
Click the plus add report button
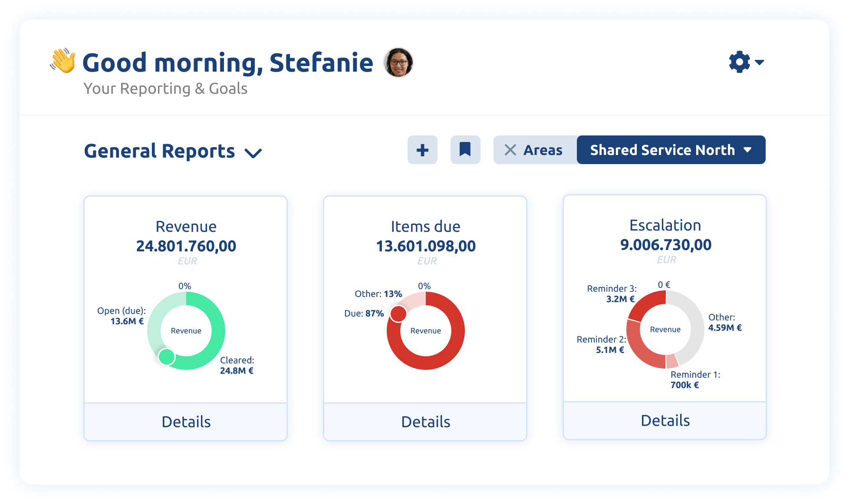pyautogui.click(x=422, y=150)
